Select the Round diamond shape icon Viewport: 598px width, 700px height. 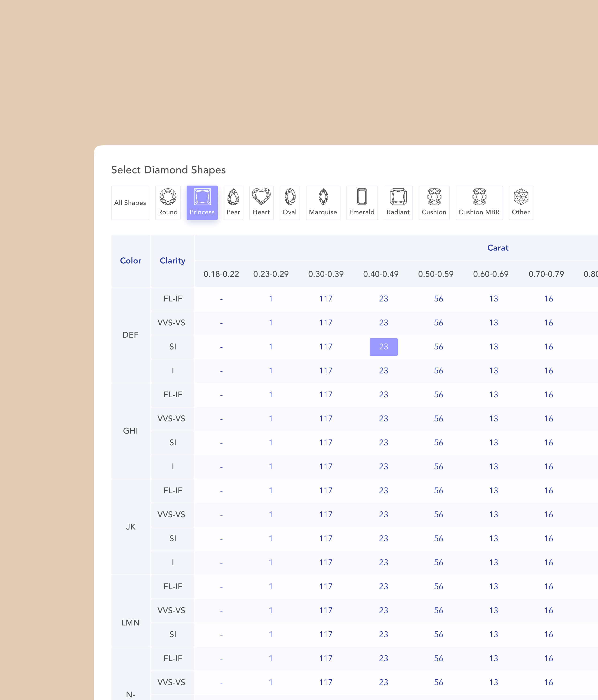click(168, 202)
